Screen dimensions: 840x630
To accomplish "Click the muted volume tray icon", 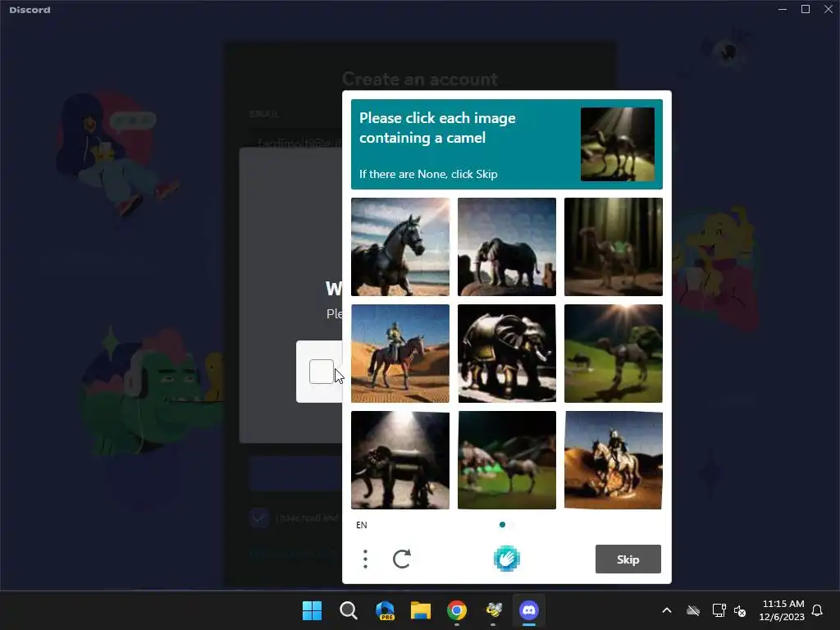I will [740, 610].
